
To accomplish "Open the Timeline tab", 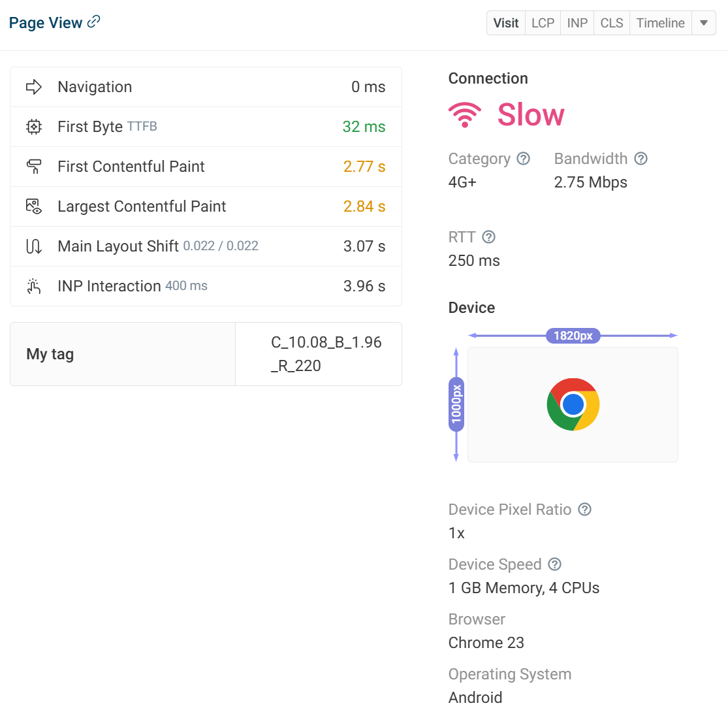I will tap(660, 23).
